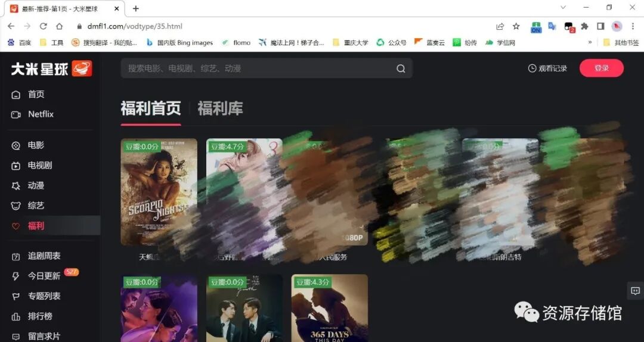
Task: Open 今日更新 in sidebar
Action: coord(36,276)
